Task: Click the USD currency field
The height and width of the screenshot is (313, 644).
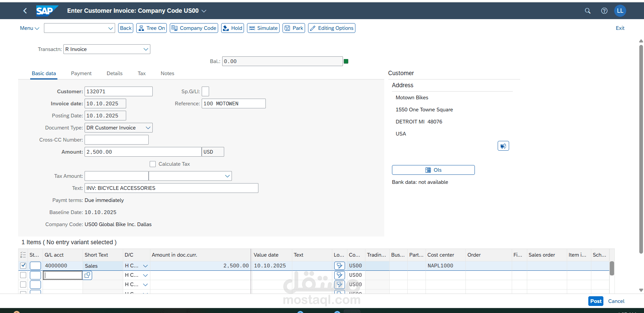Action: point(213,152)
